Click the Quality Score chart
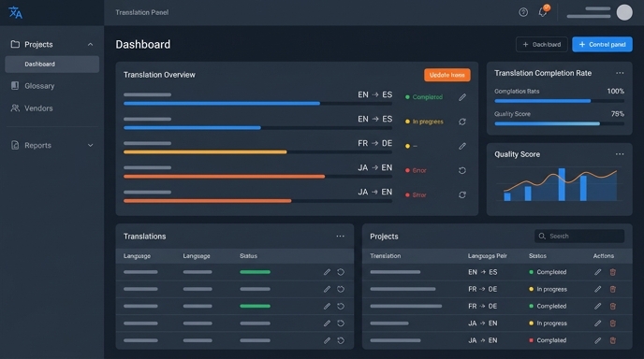644x359 pixels. 559,184
